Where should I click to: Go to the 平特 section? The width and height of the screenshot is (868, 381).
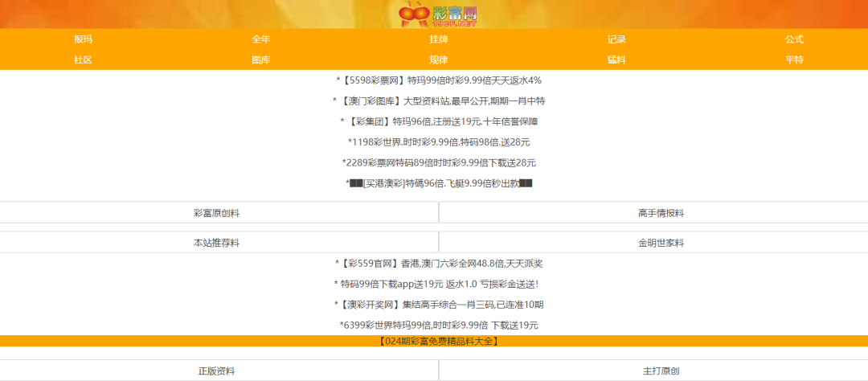coord(794,59)
